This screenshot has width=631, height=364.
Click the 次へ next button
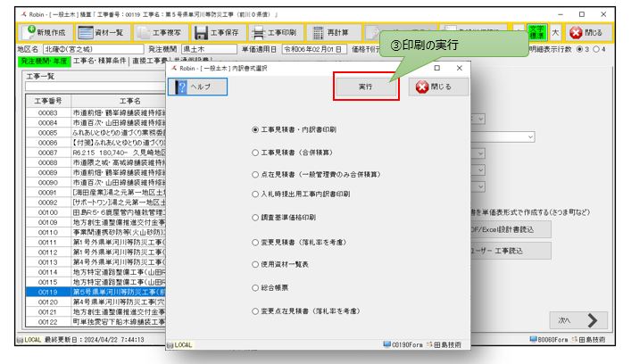point(578,320)
